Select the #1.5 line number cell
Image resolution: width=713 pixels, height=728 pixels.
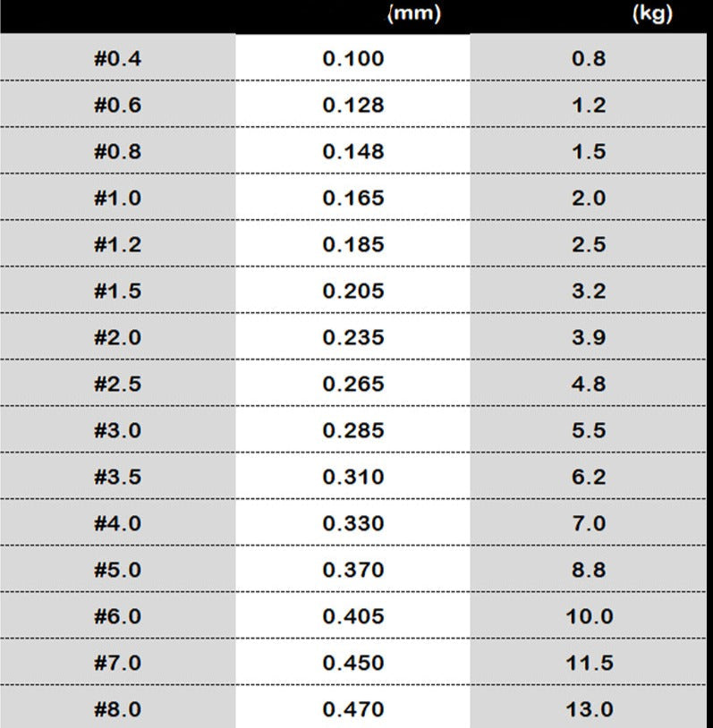pyautogui.click(x=117, y=292)
